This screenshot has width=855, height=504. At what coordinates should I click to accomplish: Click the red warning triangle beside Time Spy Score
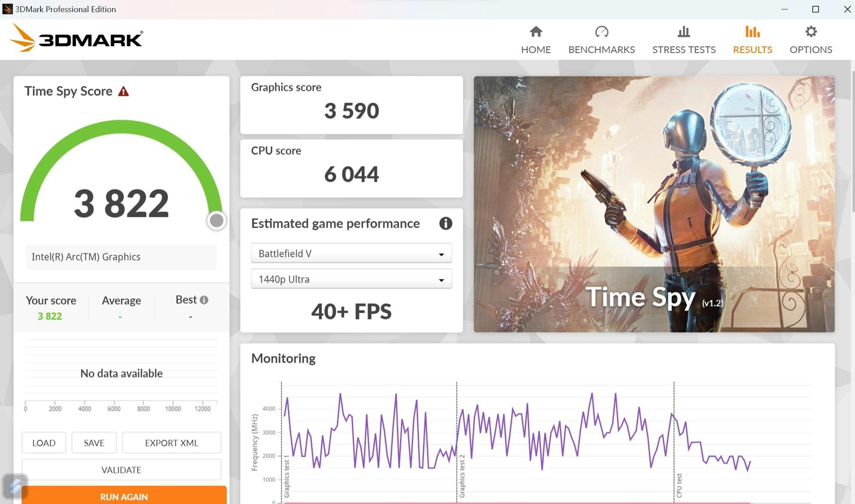123,91
